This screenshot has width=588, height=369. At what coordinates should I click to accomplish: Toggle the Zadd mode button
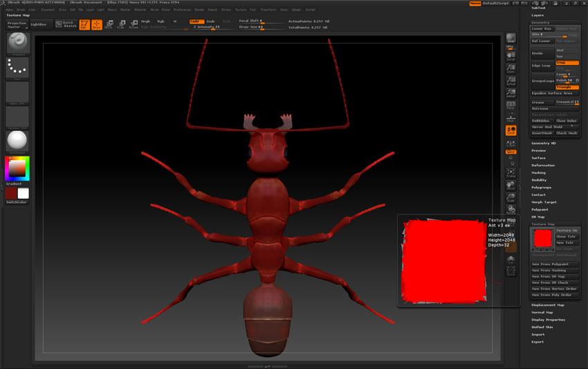click(196, 21)
